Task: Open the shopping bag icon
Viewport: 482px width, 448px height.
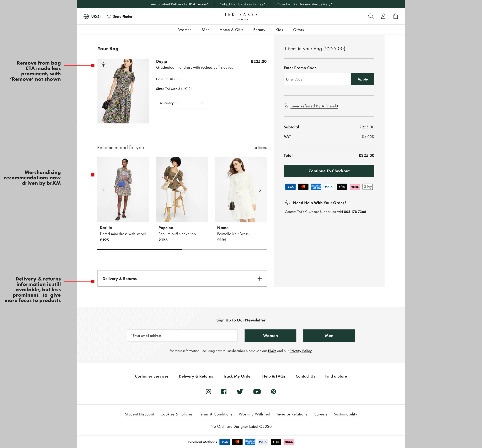Action: [x=395, y=16]
